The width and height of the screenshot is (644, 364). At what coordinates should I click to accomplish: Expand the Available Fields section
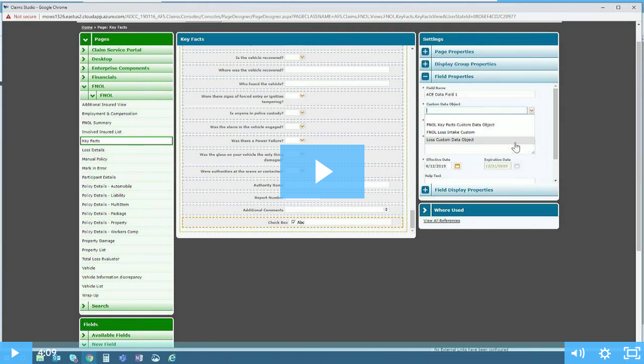[84, 335]
